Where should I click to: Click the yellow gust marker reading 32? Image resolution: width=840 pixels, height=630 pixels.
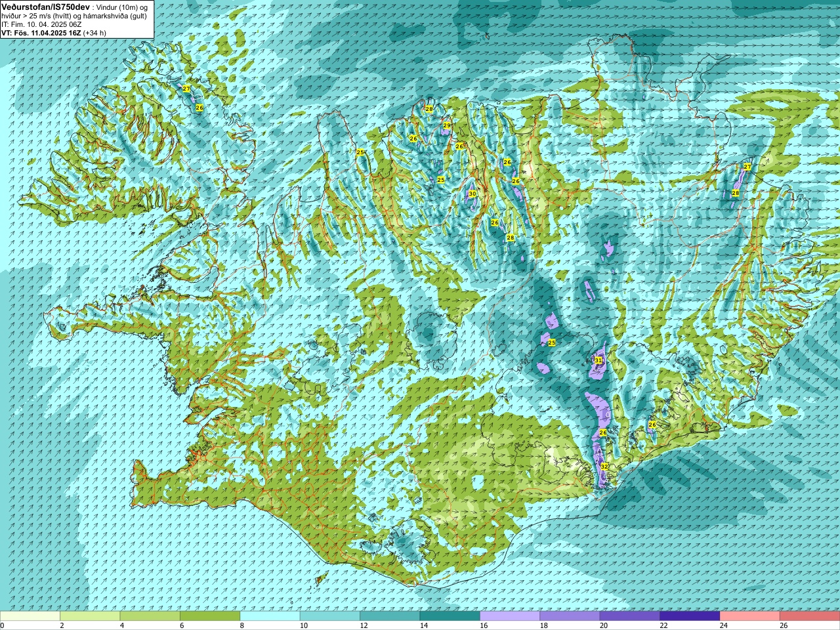tap(604, 466)
